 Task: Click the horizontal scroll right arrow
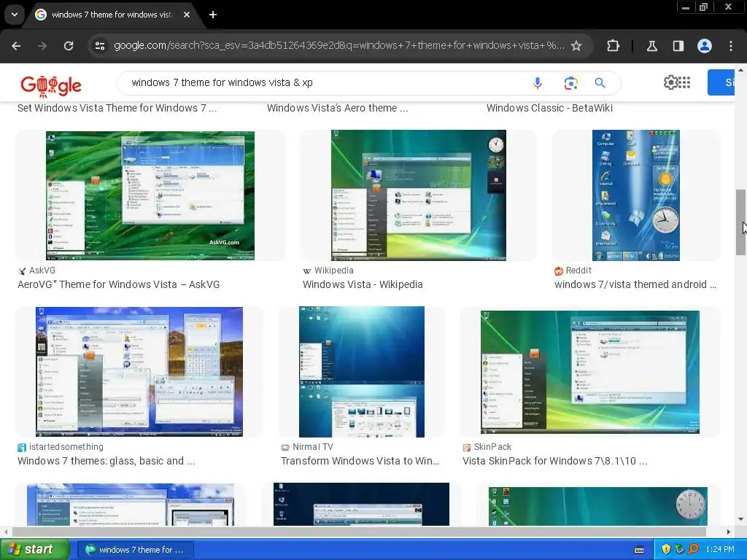[729, 532]
